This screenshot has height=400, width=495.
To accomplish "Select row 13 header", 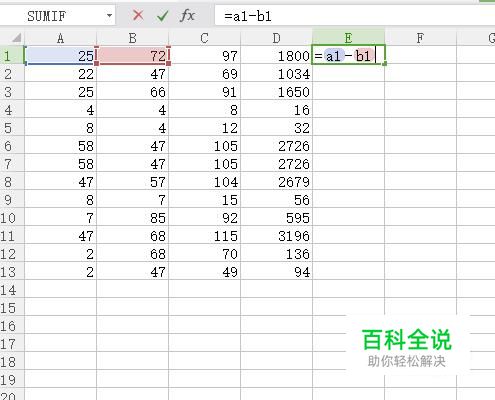I will click(12, 271).
